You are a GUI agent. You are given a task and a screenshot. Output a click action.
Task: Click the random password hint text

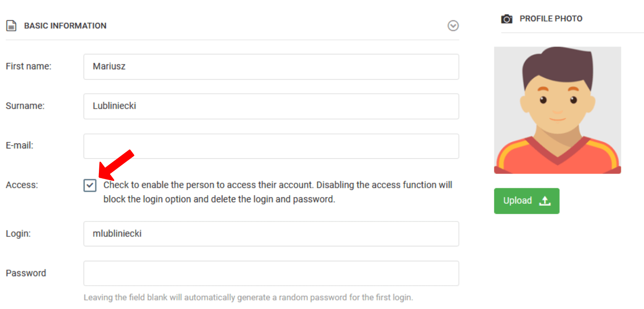click(x=248, y=298)
